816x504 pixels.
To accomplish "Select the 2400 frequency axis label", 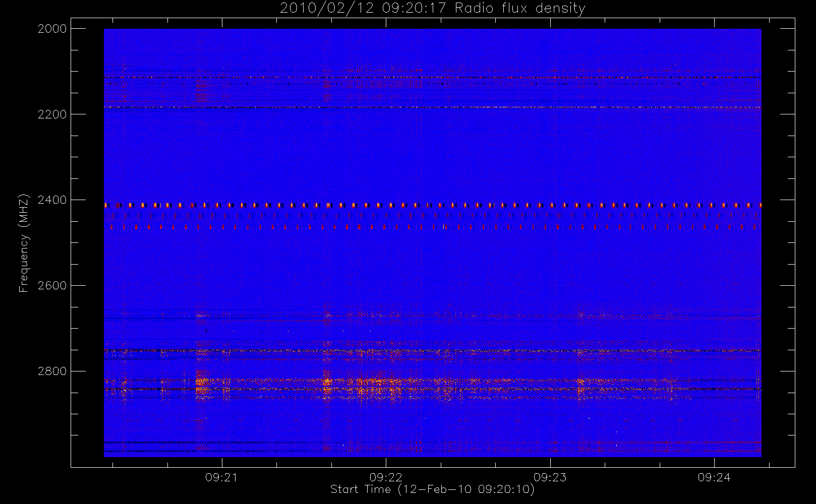I will click(52, 200).
